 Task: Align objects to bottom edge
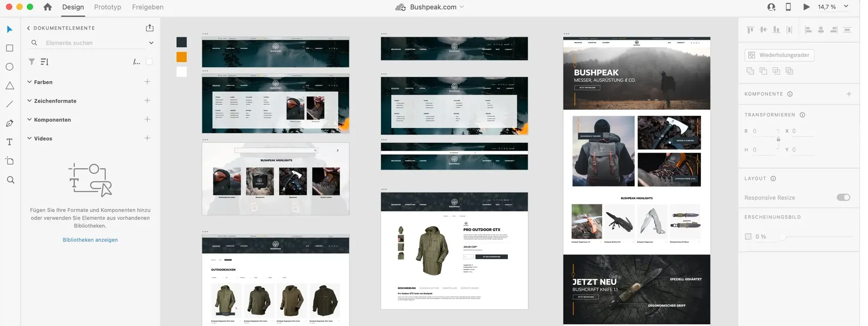776,30
